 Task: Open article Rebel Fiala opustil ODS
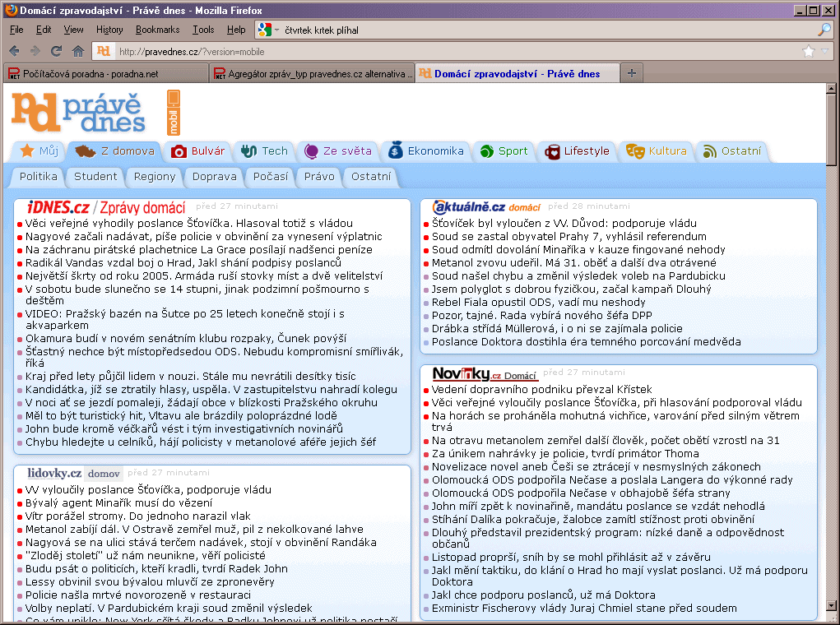click(538, 302)
